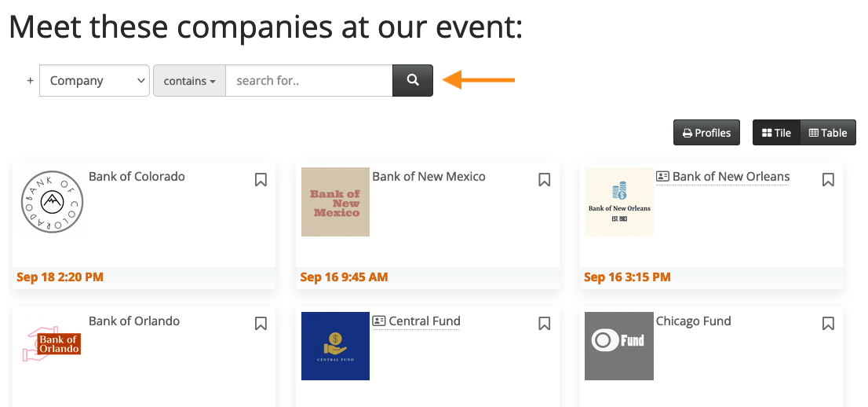Viewport: 868px width, 407px height.
Task: Expand the contains operator dropdown
Action: pyautogui.click(x=189, y=80)
